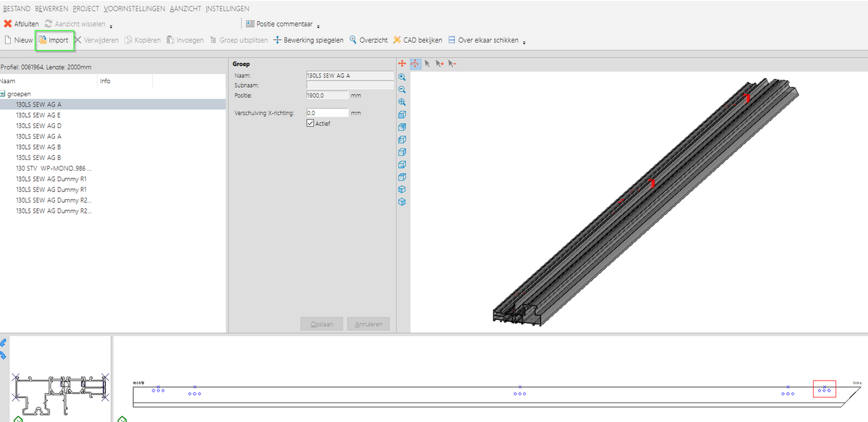Select the highlighted 130LS SEW AG A row
This screenshot has height=422, width=868.
[x=114, y=104]
